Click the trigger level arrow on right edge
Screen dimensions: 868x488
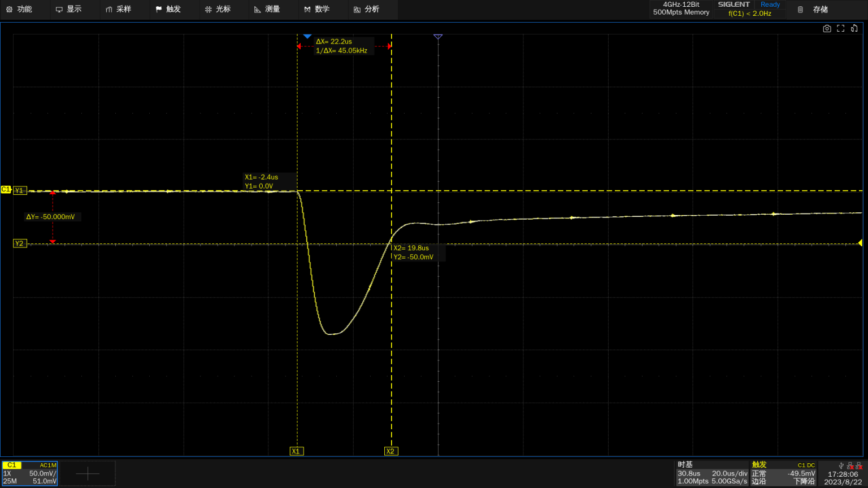point(860,243)
